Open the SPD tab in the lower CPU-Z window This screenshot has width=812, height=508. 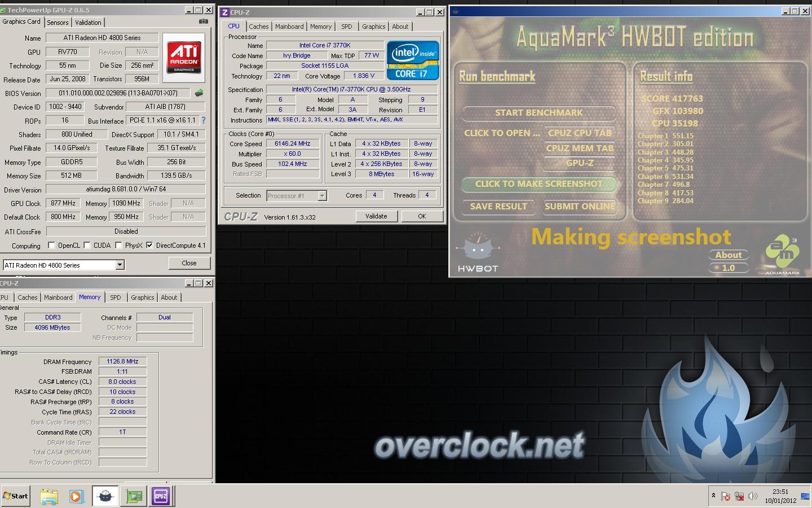[x=116, y=297]
